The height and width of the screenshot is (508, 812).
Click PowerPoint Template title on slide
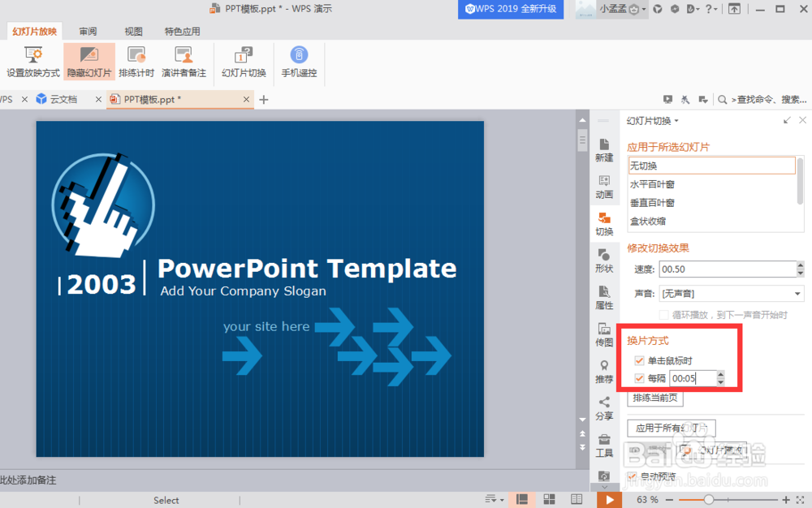coord(307,268)
